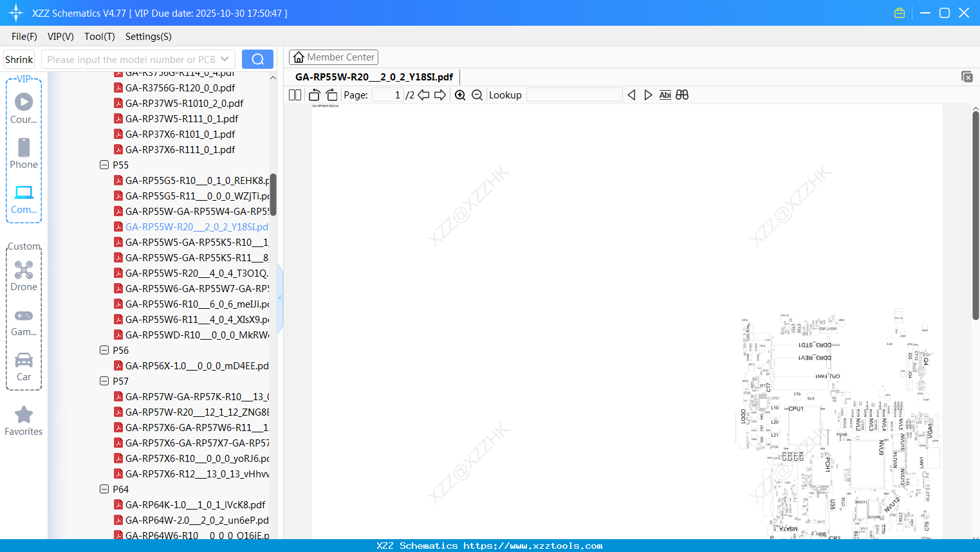Find next Lookup match triangle
This screenshot has width=980, height=552.
648,95
